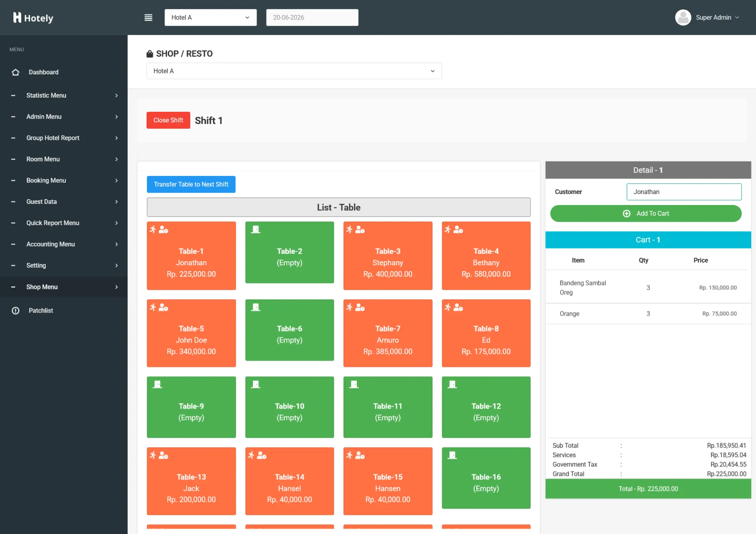Click the door icon on Table-16
This screenshot has height=534, width=756.
coord(452,455)
